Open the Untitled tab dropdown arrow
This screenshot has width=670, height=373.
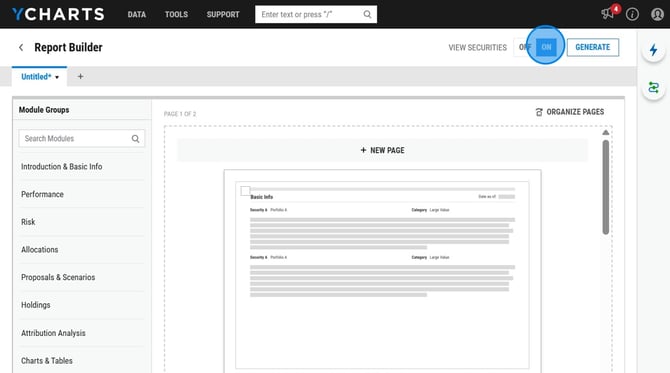57,77
